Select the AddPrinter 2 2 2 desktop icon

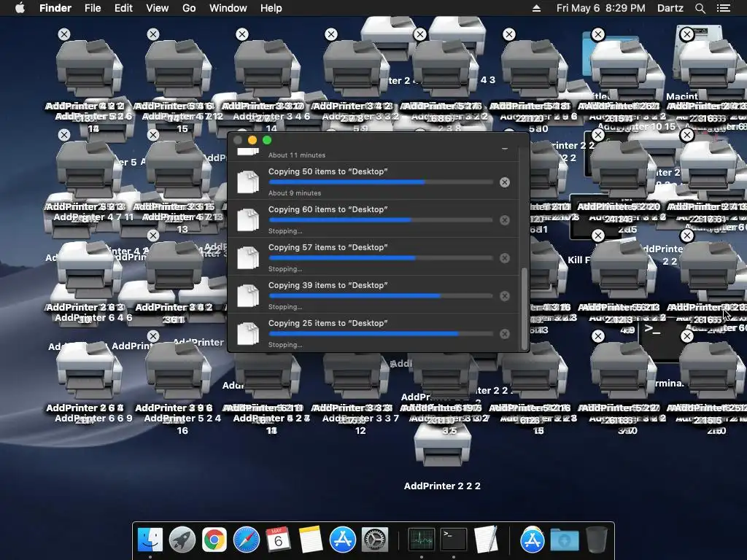[x=443, y=445]
